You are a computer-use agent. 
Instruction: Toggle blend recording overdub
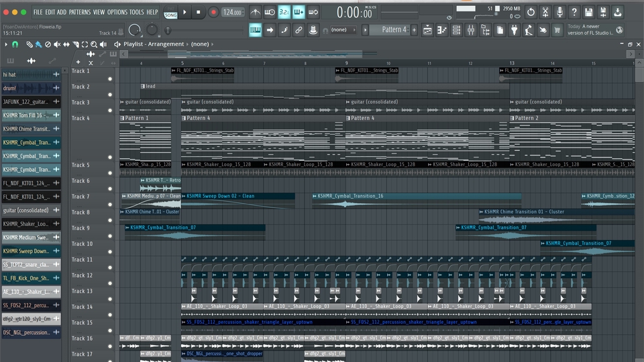coord(299,12)
